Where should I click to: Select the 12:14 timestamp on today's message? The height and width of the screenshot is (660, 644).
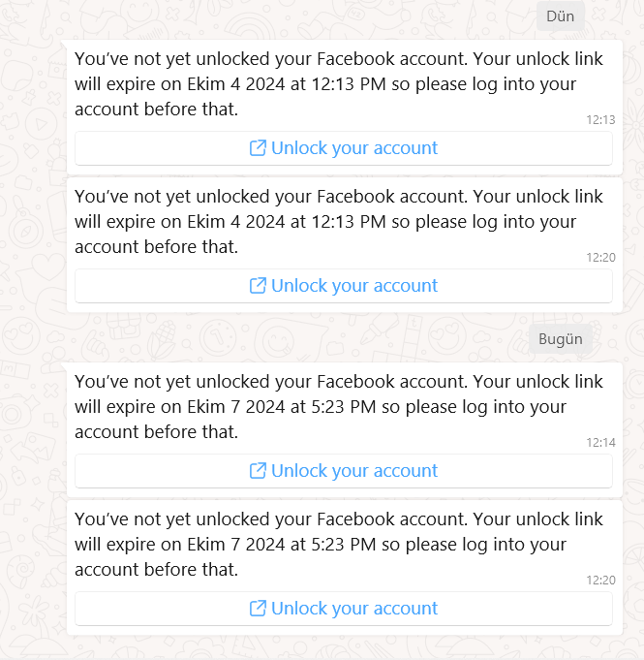(x=600, y=443)
